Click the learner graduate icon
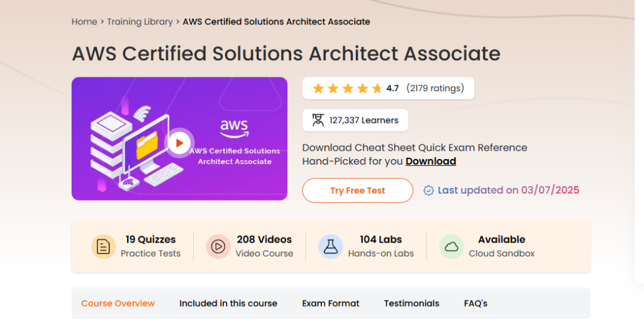The height and width of the screenshot is (323, 644). 318,120
